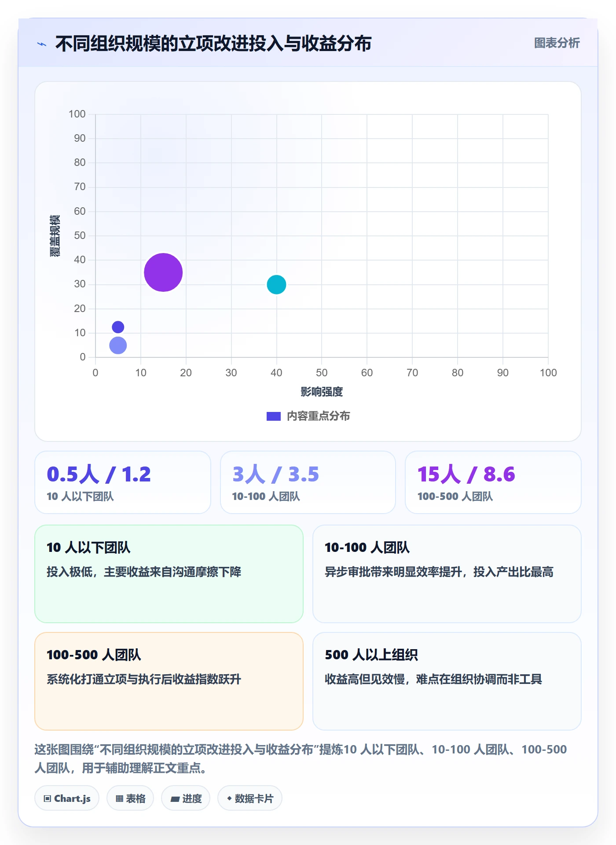This screenshot has width=616, height=845.
Task: Toggle the 内容重点分布 legend color box
Action: 273,416
